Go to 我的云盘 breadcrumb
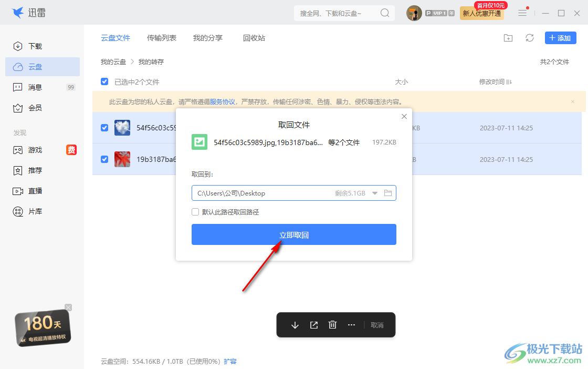 113,62
